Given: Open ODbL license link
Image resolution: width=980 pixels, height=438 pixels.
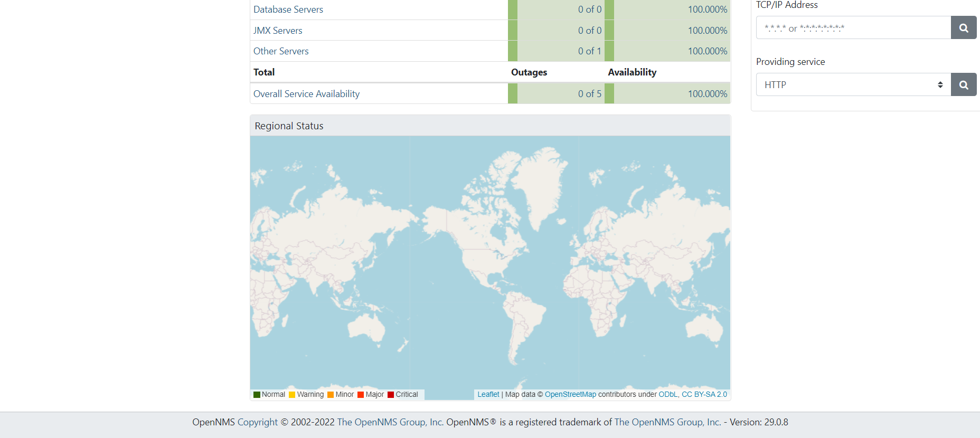Looking at the screenshot, I should coord(668,394).
